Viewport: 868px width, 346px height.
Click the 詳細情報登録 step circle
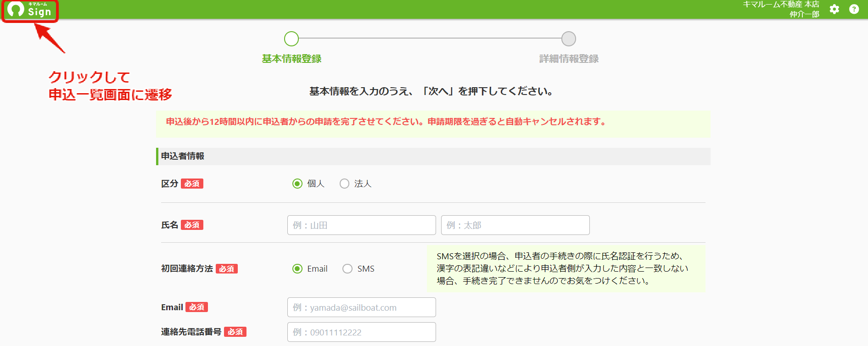point(569,39)
